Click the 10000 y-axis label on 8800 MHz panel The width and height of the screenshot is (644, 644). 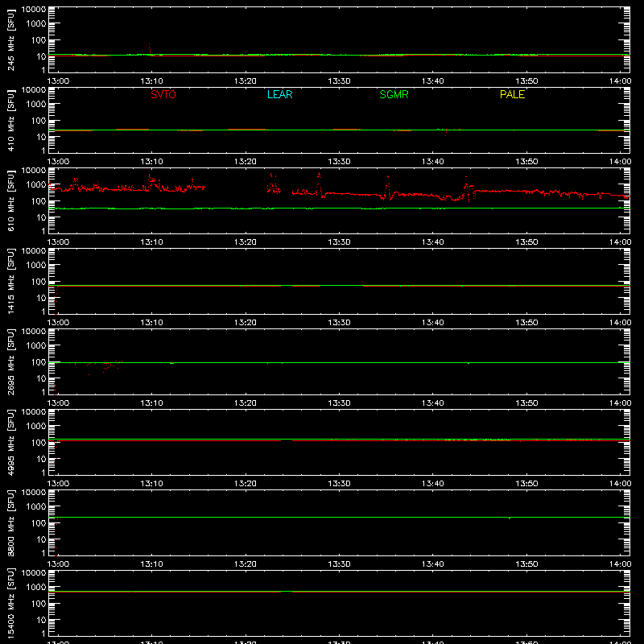(34, 493)
